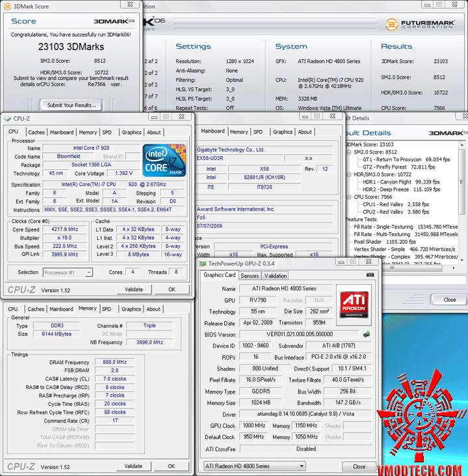Click the DRAM Frequency 888.0 MHz value
Image resolution: width=468 pixels, height=476 pixels.
114,362
